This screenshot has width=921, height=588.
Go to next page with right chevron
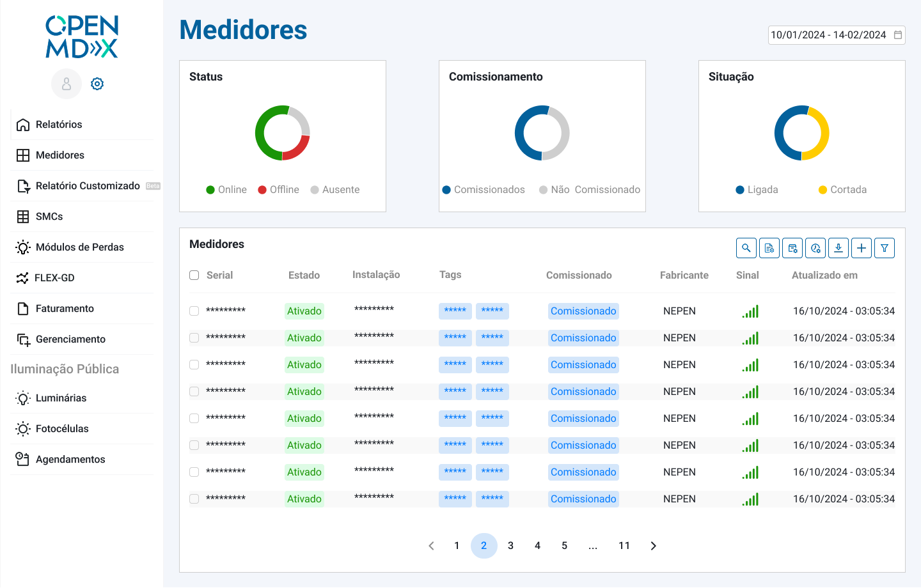[653, 546]
